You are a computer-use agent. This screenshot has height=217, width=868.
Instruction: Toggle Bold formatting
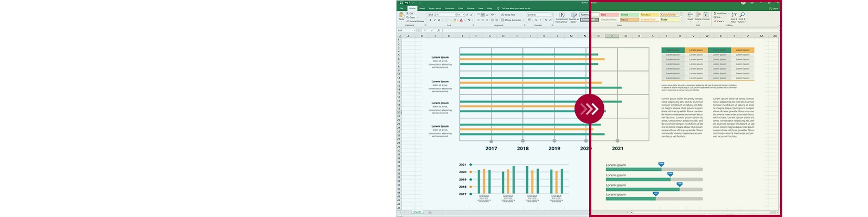(430, 20)
